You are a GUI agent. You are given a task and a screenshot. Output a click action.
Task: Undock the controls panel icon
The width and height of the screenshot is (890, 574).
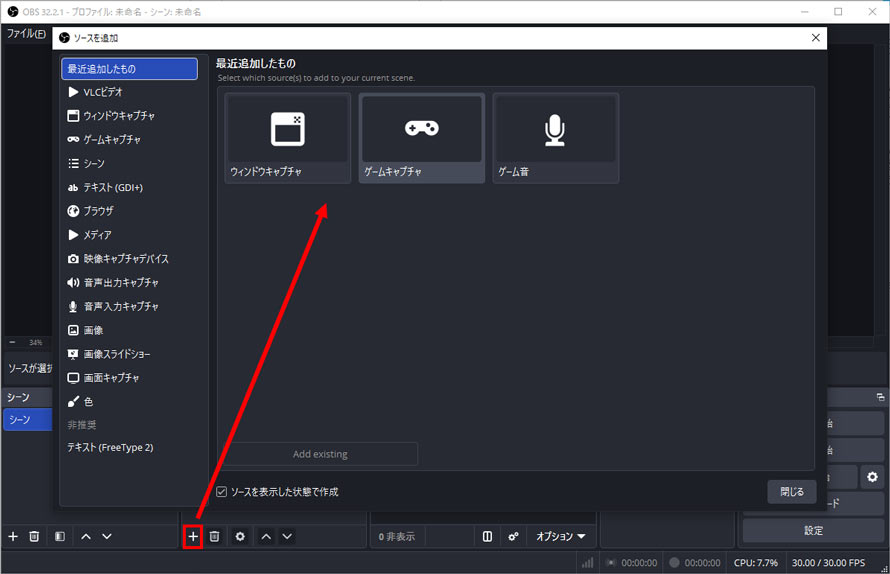(880, 397)
